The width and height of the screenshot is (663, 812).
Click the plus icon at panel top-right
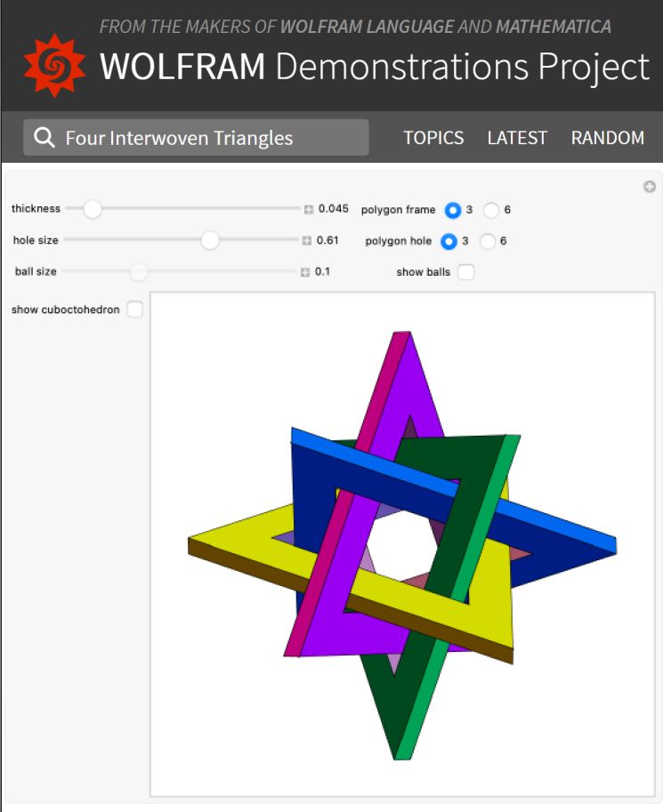pyautogui.click(x=650, y=187)
